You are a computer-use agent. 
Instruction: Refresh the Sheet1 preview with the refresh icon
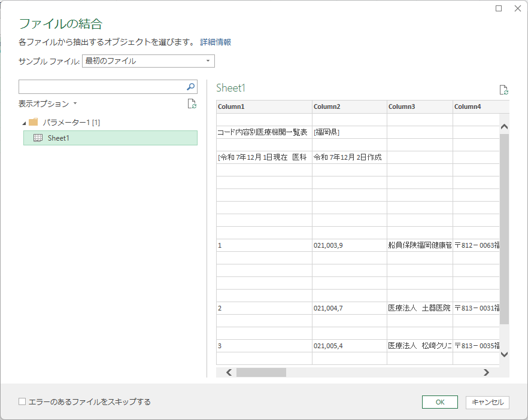503,90
